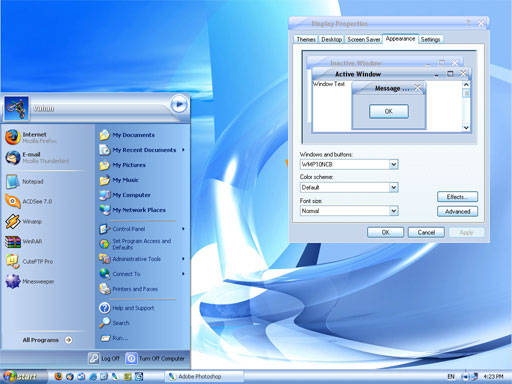
Task: Click Firefox icon in Quick Launch bar
Action: coord(58,376)
